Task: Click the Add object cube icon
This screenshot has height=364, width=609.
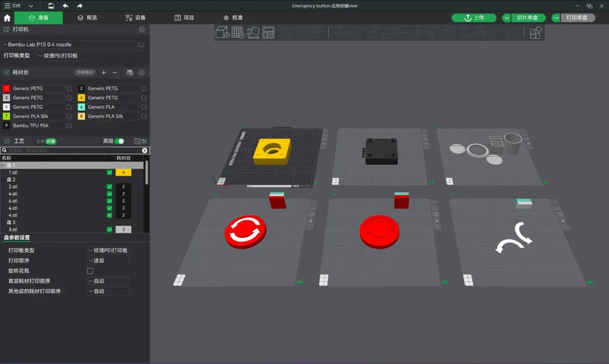Action: click(x=222, y=33)
